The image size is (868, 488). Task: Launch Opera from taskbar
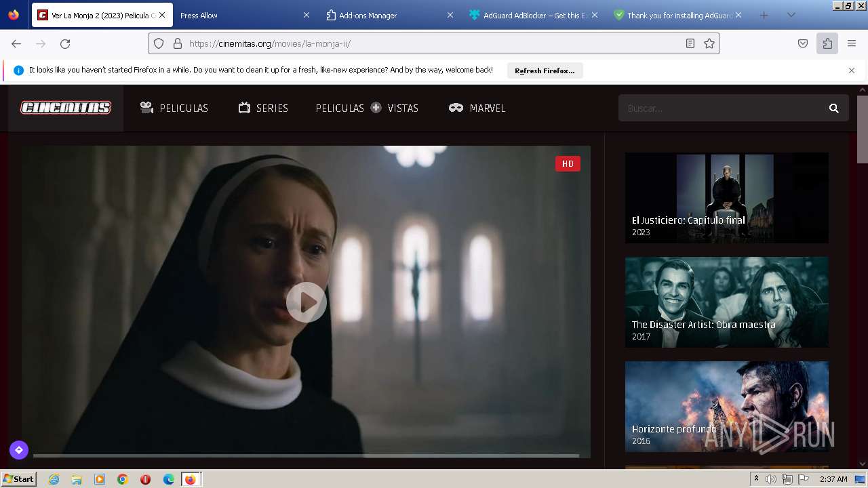click(145, 479)
